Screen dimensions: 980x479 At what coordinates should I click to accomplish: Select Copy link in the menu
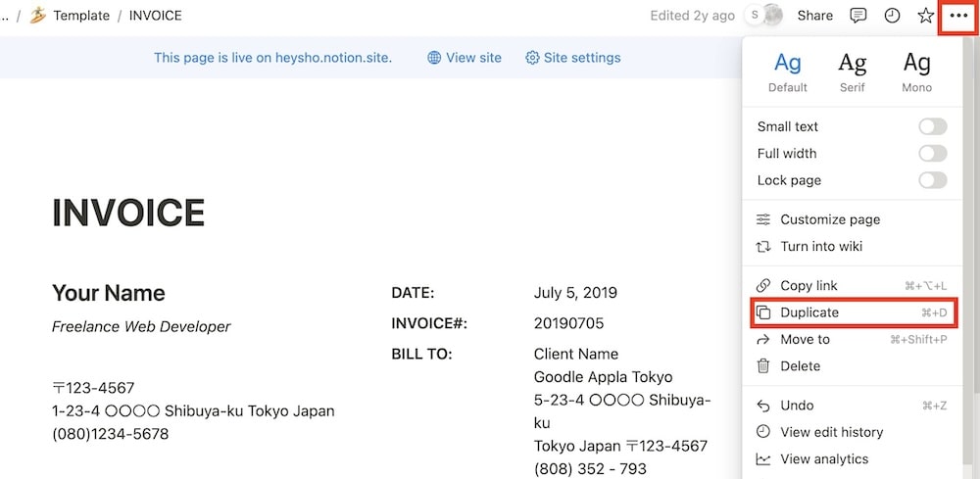point(853,285)
